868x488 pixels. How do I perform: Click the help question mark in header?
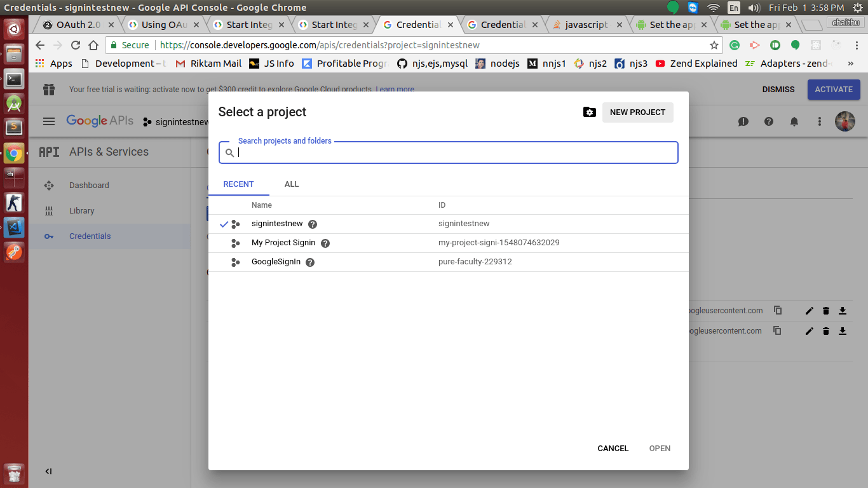[x=769, y=121]
